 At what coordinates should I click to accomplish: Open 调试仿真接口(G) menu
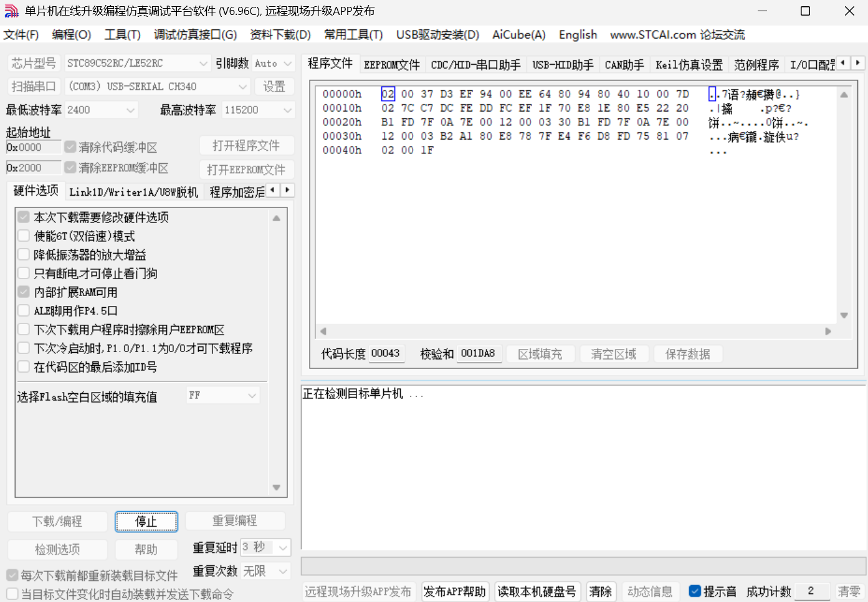195,35
